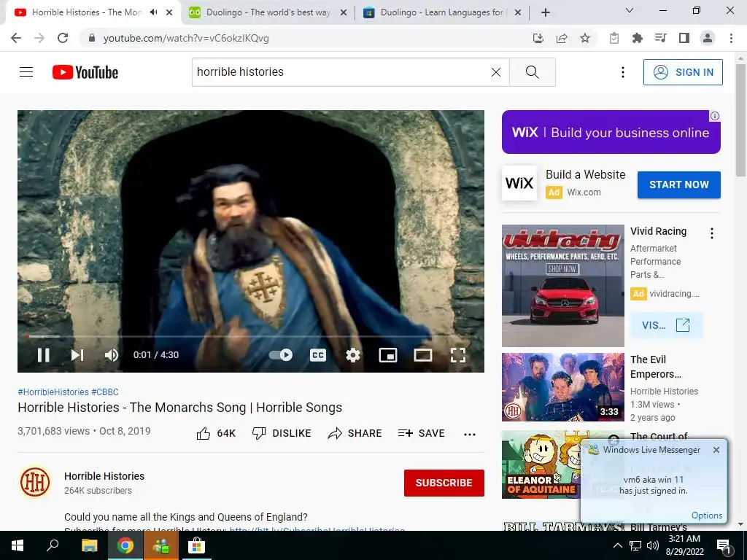Like the video with thumbs up
The height and width of the screenshot is (560, 747).
(216, 433)
